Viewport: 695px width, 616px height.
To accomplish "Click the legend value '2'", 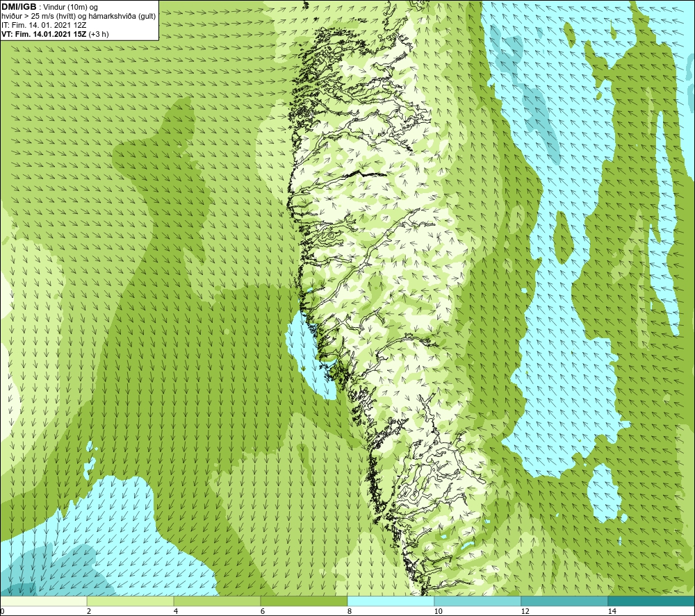I will click(89, 611).
